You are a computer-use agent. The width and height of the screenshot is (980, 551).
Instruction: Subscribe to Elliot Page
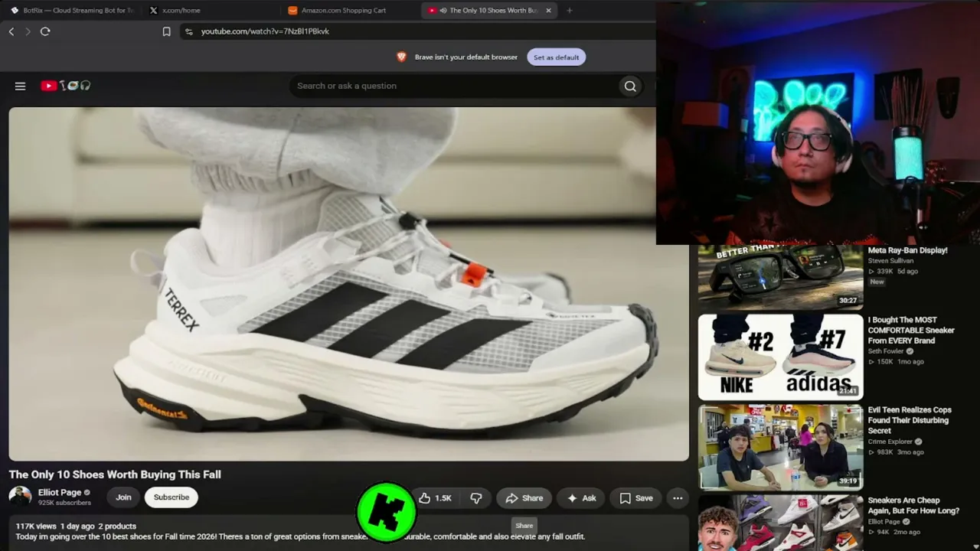pyautogui.click(x=171, y=497)
